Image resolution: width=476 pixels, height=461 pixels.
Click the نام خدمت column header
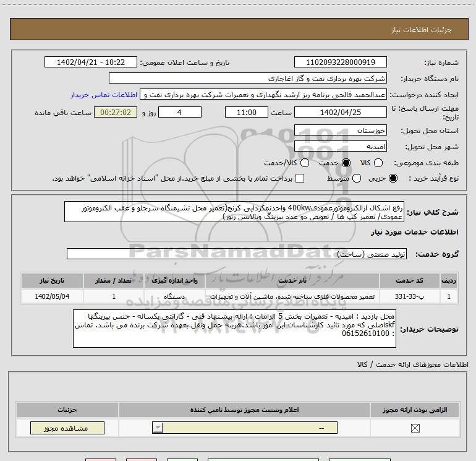coord(292,280)
